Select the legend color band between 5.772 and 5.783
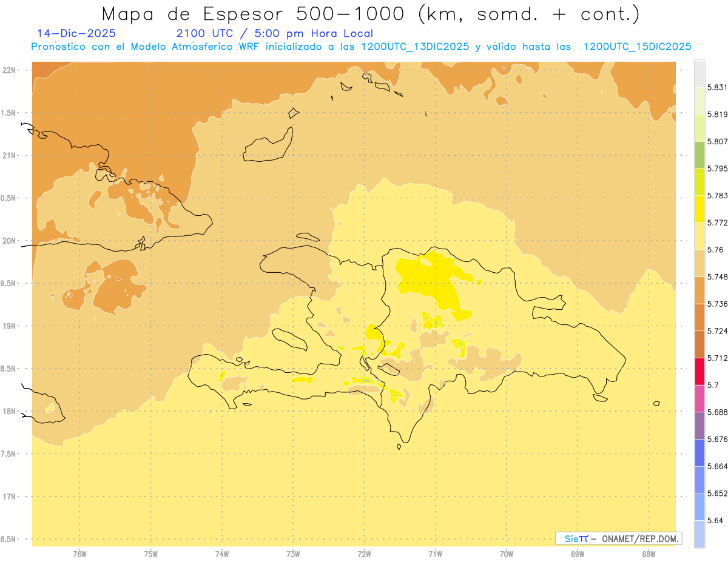The image size is (728, 562). 699,209
